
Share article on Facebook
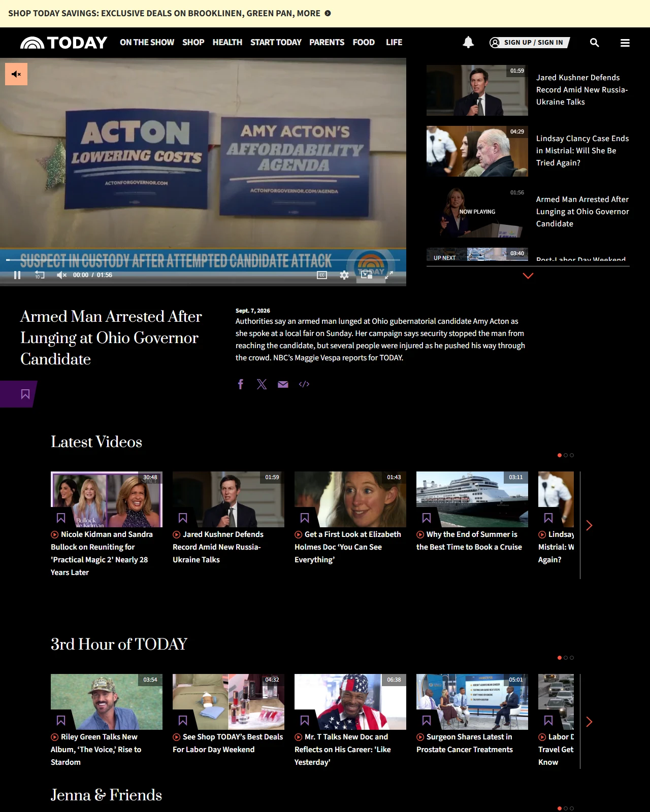pyautogui.click(x=241, y=384)
